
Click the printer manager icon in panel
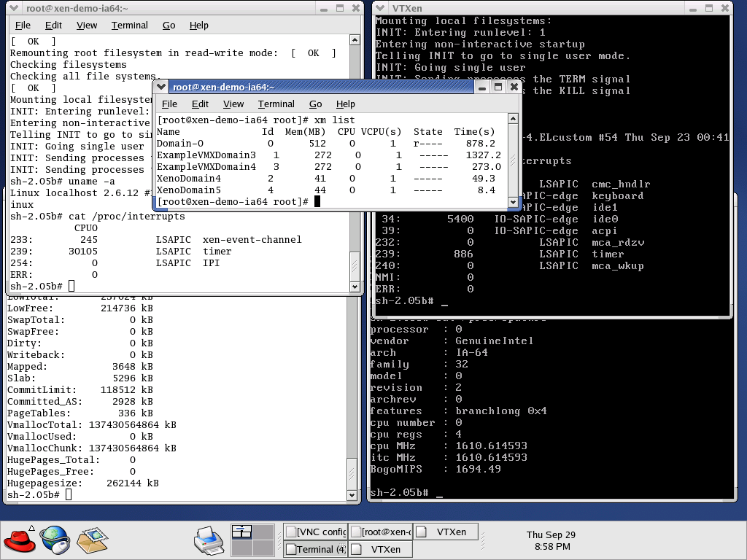pyautogui.click(x=209, y=540)
